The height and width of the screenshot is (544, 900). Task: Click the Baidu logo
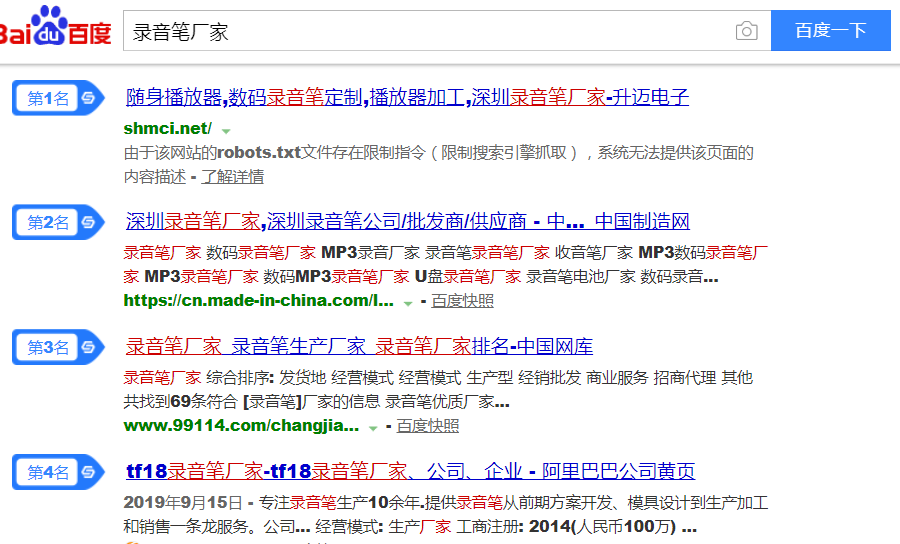tap(55, 26)
